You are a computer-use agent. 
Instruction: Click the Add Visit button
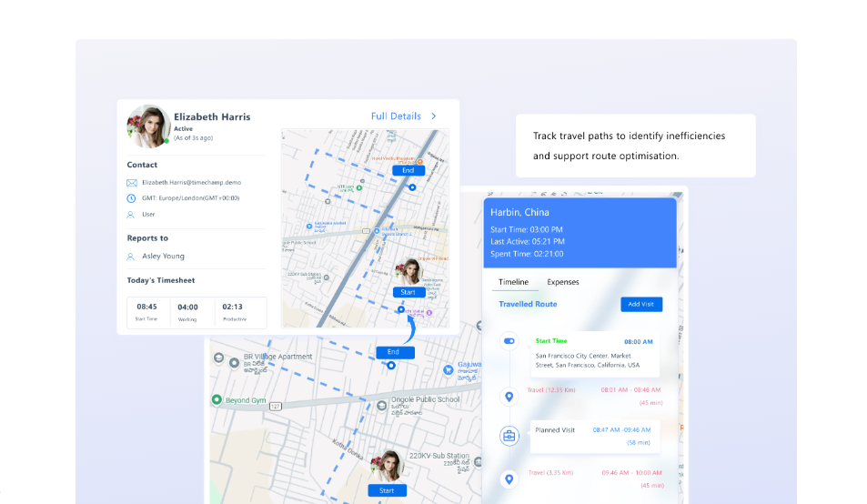click(x=641, y=305)
